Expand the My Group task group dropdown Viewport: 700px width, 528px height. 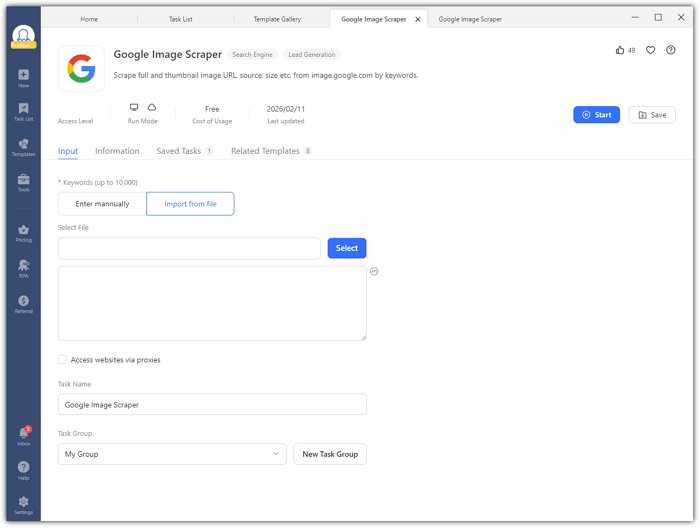[172, 454]
